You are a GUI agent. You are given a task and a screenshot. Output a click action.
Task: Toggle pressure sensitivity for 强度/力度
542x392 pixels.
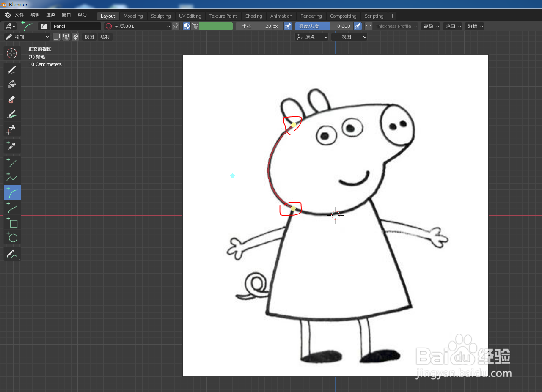coord(358,26)
